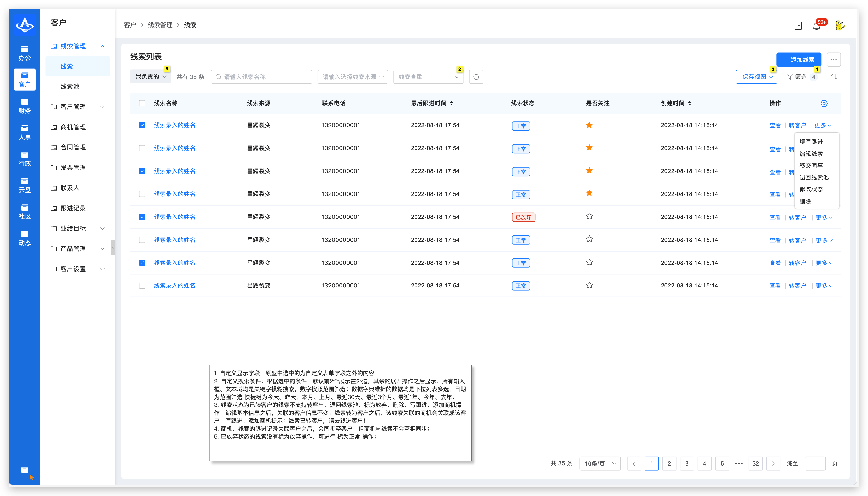Image resolution: width=868 pixels, height=496 pixels.
Task: Open the 10条/页 page size dropdown
Action: 600,463
